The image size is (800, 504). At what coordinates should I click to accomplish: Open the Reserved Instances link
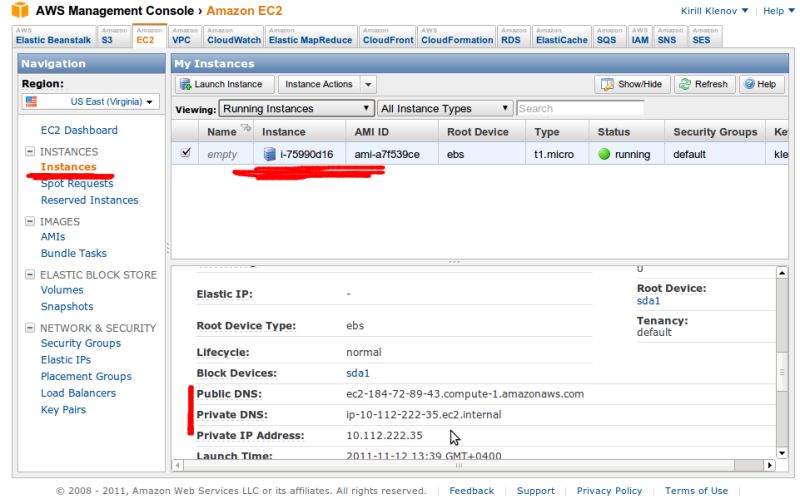(89, 200)
